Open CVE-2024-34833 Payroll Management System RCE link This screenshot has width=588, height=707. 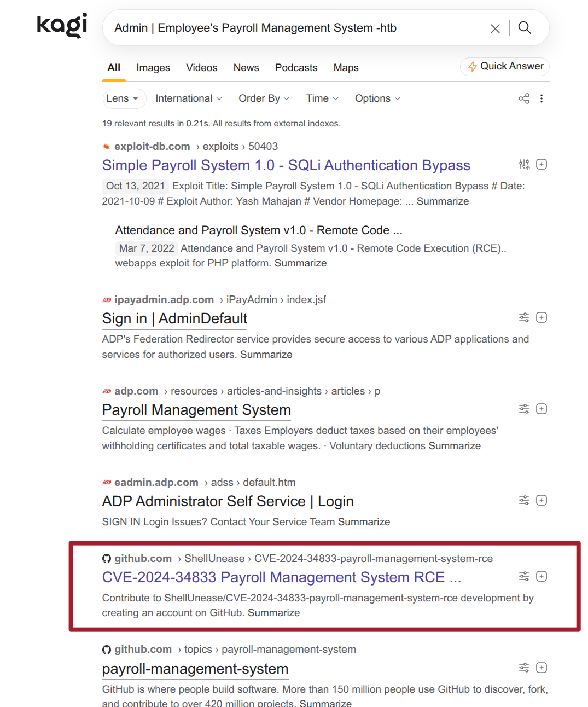tap(282, 577)
